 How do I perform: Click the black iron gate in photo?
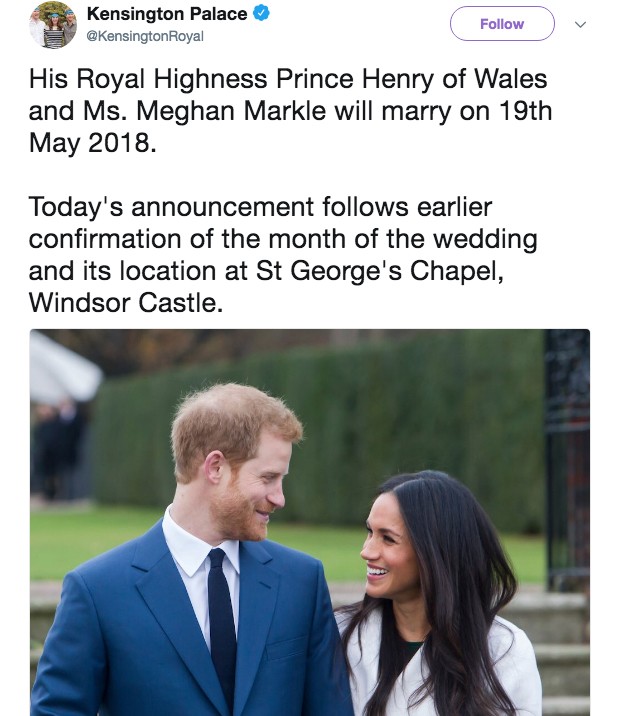coord(568,457)
